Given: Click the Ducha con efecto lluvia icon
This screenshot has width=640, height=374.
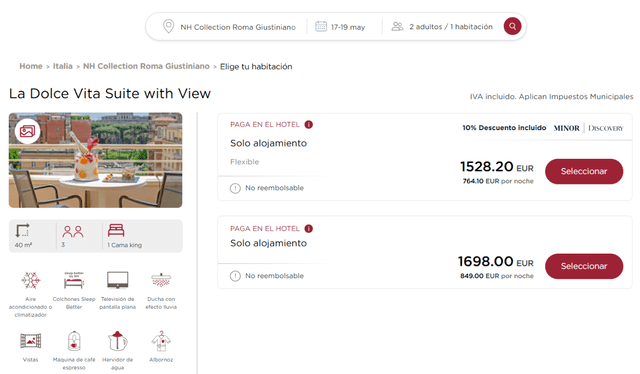Looking at the screenshot, I should 161,280.
